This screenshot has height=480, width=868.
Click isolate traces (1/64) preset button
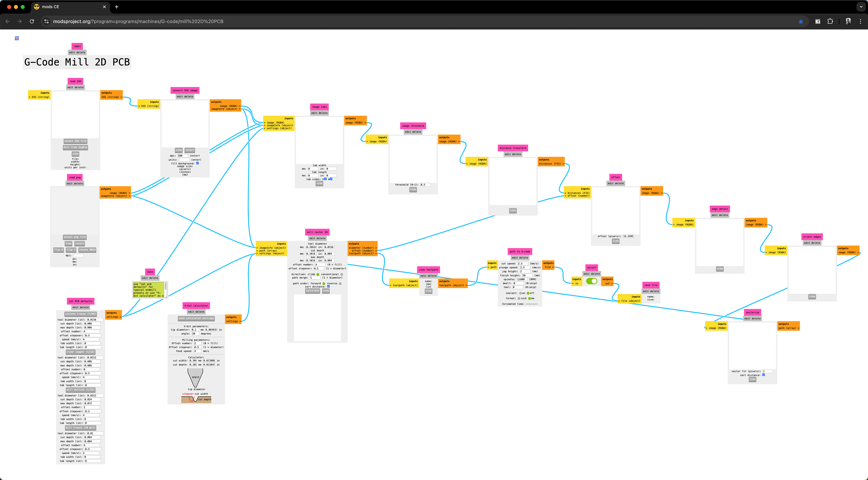[x=81, y=314]
